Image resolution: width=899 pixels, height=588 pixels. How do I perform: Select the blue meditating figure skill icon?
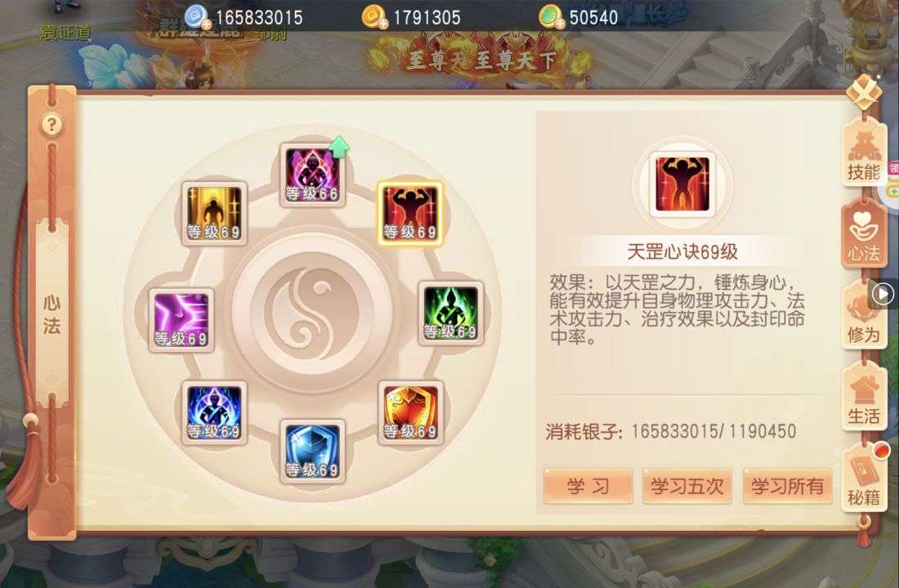(x=214, y=412)
